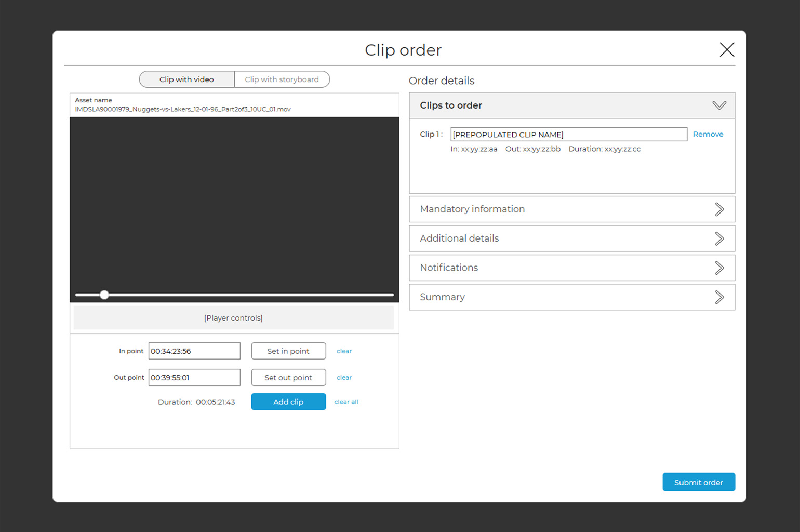This screenshot has width=800, height=532.
Task: Expand the Additional details section
Action: click(x=719, y=238)
